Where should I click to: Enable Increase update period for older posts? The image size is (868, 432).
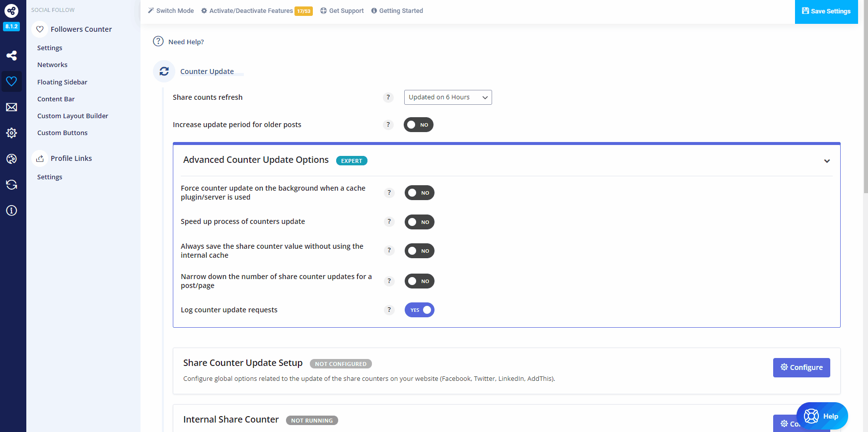(418, 125)
